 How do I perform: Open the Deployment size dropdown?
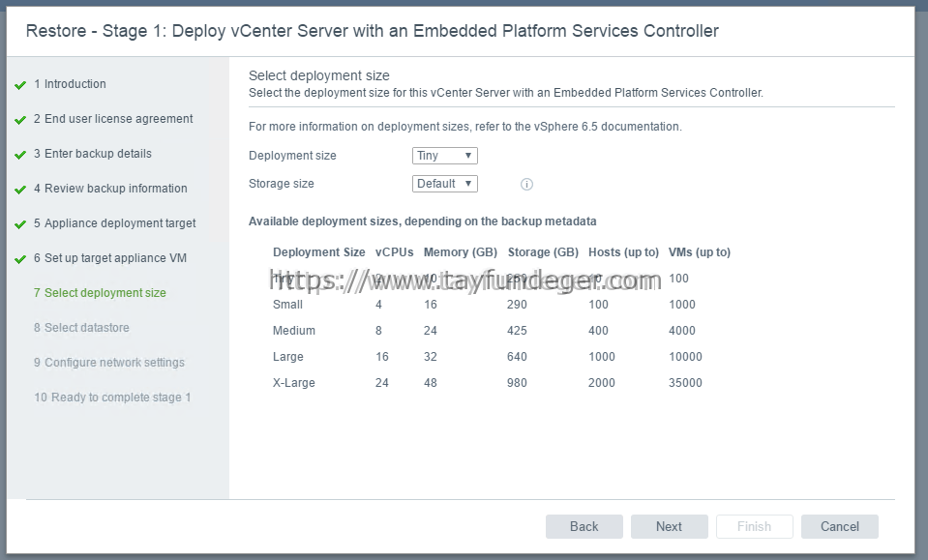pos(444,156)
